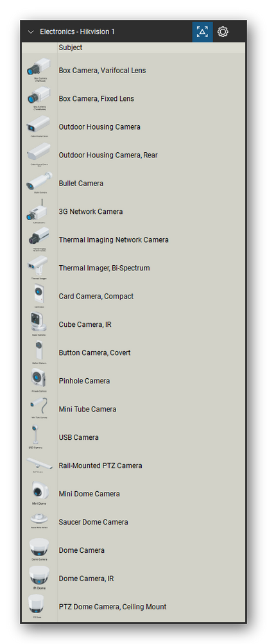Viewport: 267px width, 644px height.
Task: Select the Mini Dome Camera thumbnail
Action: click(39, 494)
